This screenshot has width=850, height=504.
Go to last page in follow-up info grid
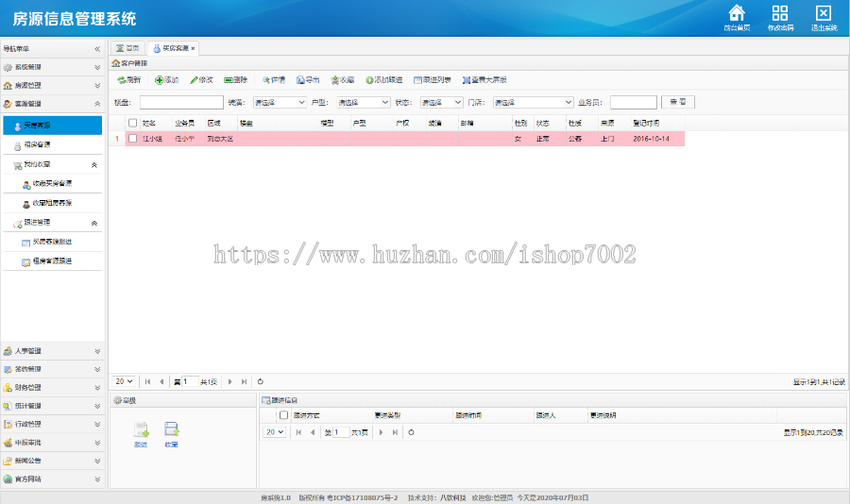click(x=395, y=432)
